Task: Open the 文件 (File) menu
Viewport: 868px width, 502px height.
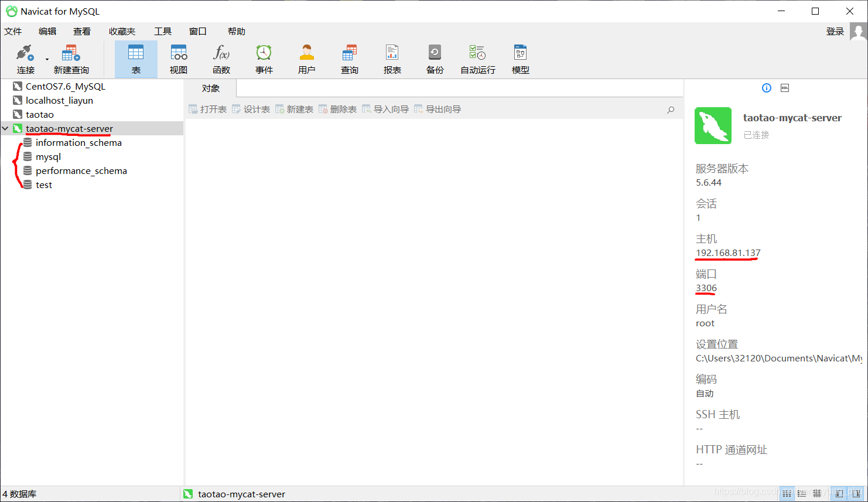Action: (13, 32)
